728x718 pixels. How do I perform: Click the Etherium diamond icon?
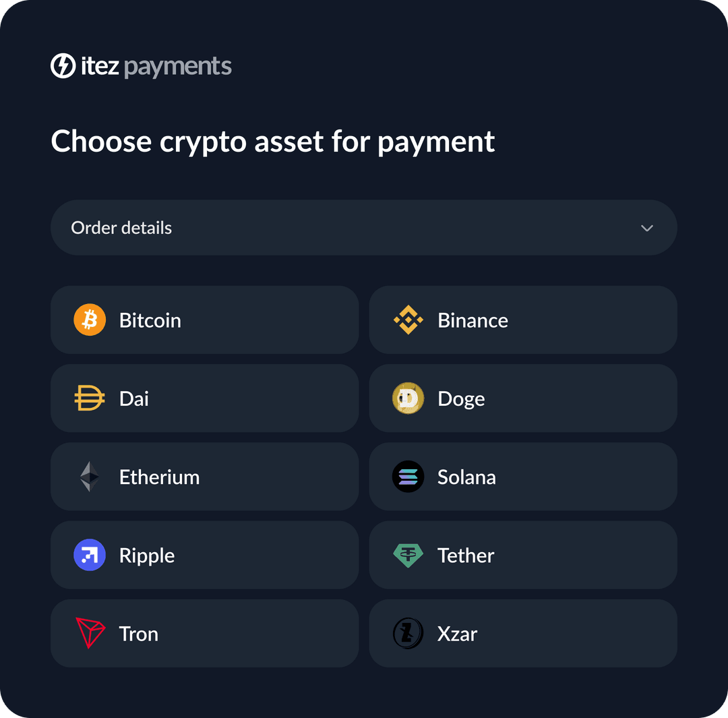[90, 477]
